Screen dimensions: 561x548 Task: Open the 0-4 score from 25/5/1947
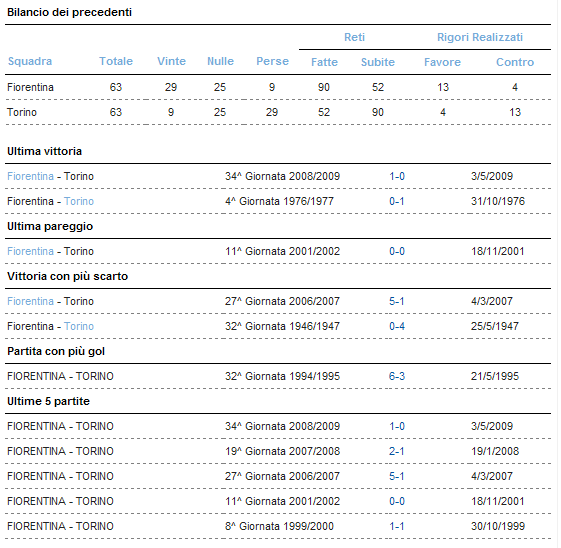click(x=397, y=327)
